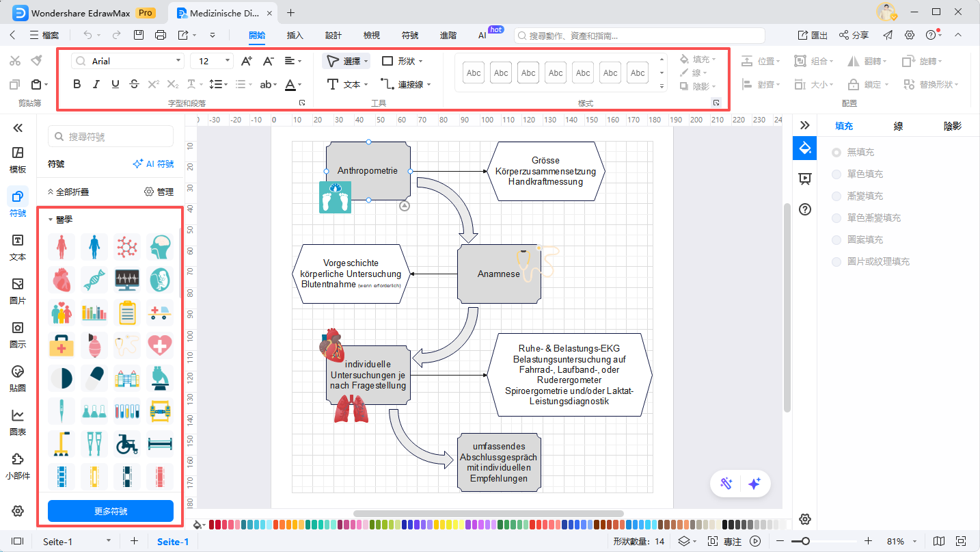Click the AI 符號 link
The height and width of the screenshot is (552, 980).
point(153,164)
